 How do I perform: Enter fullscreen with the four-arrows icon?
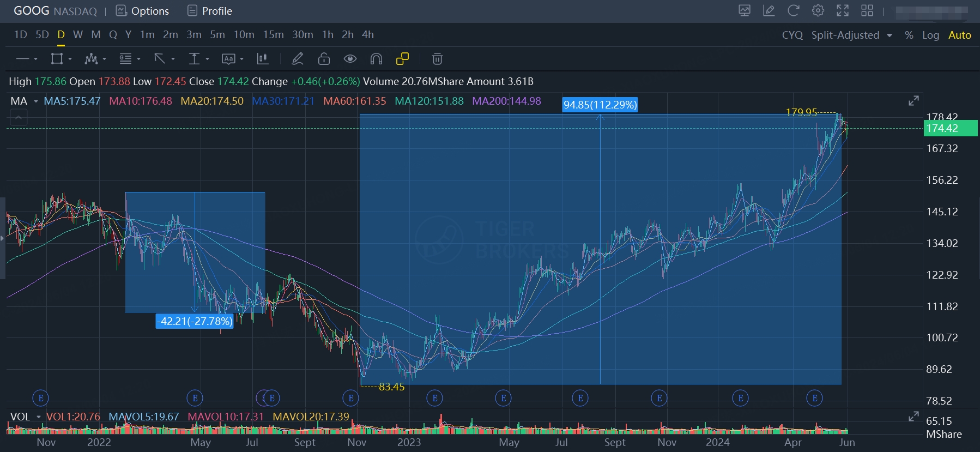click(843, 11)
